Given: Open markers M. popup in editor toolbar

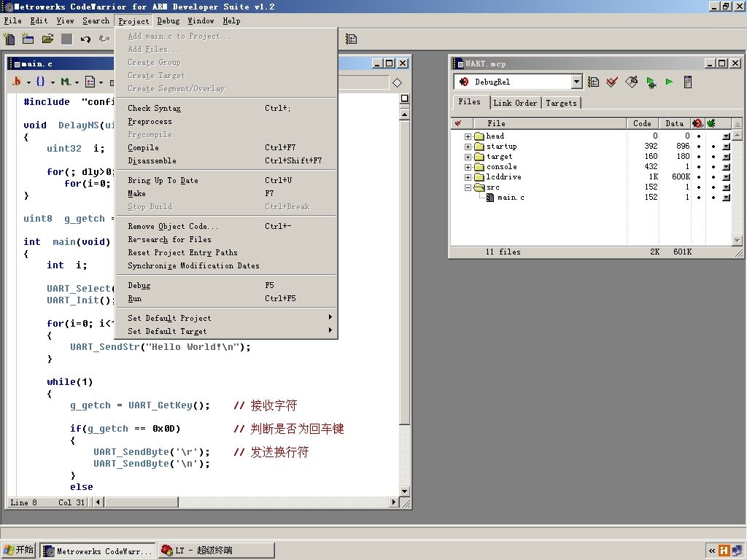Looking at the screenshot, I should tap(69, 82).
